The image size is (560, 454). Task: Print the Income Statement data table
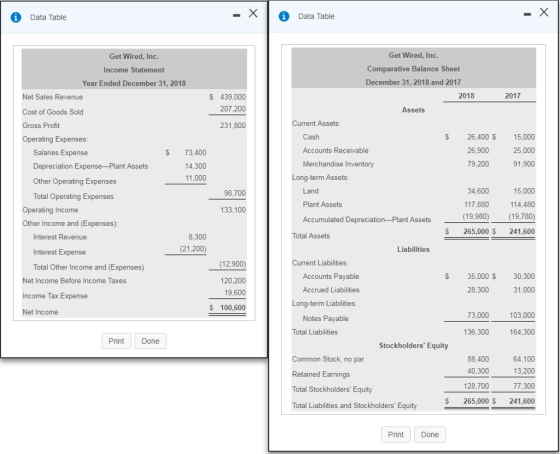tap(116, 341)
